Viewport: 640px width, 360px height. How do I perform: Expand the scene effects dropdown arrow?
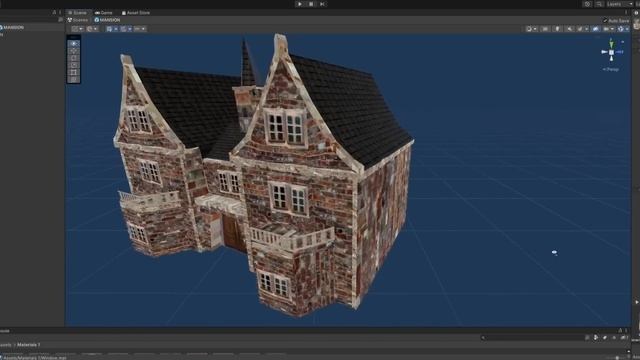(x=587, y=29)
